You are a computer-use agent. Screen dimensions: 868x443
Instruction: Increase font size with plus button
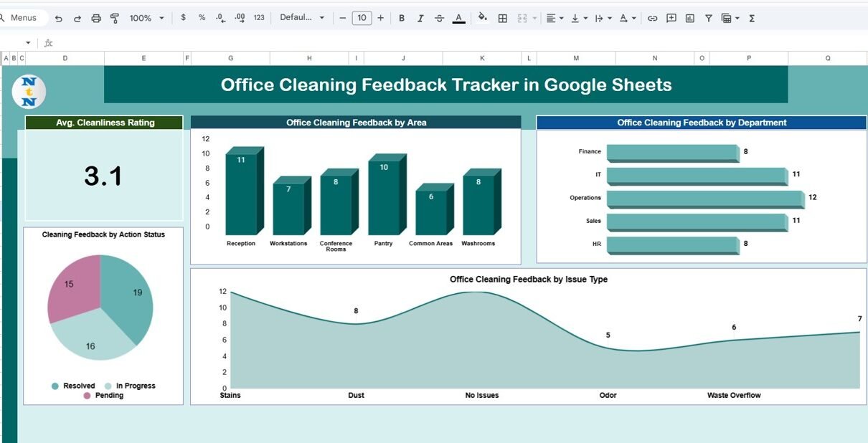(380, 18)
